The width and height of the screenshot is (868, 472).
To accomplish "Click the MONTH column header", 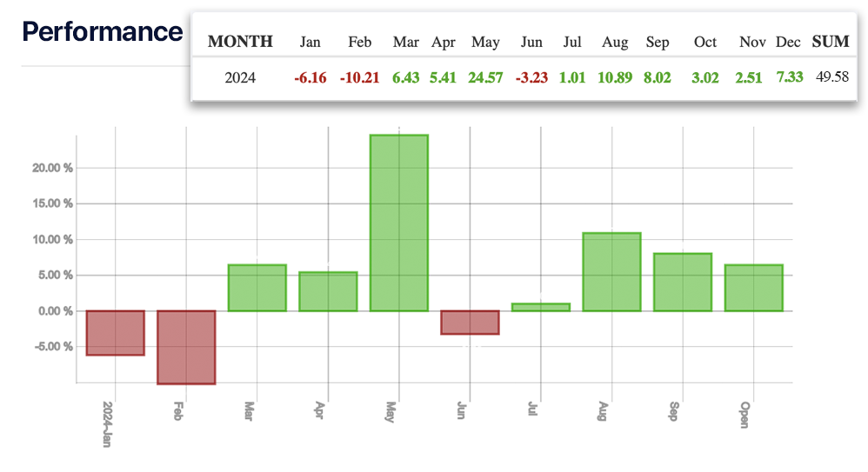I will (x=240, y=42).
